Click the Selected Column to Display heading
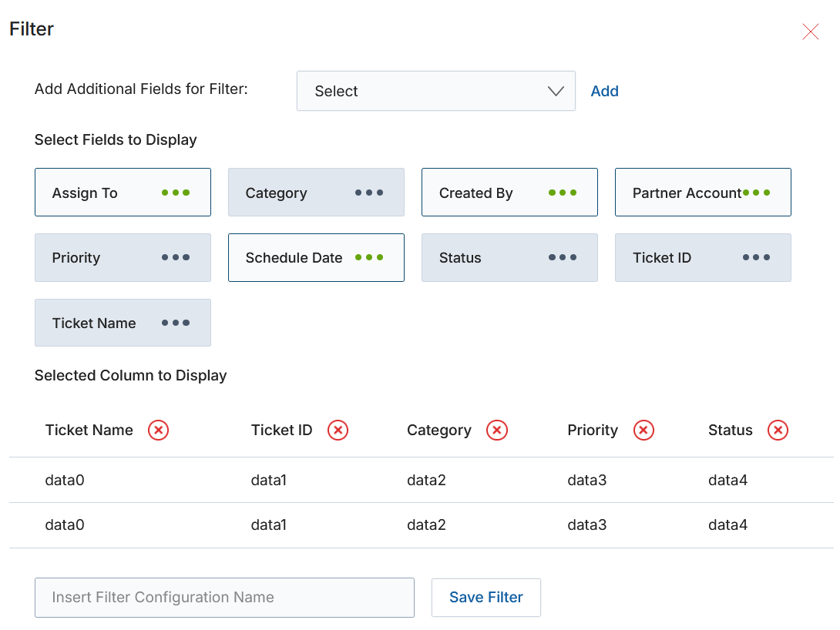The image size is (840, 630). tap(131, 376)
